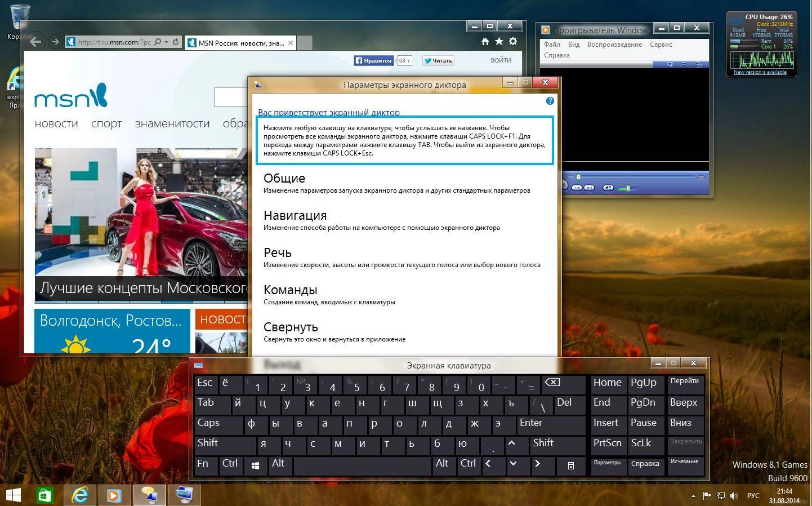This screenshot has width=812, height=506.
Task: Click media player previous track button
Action: 577,188
